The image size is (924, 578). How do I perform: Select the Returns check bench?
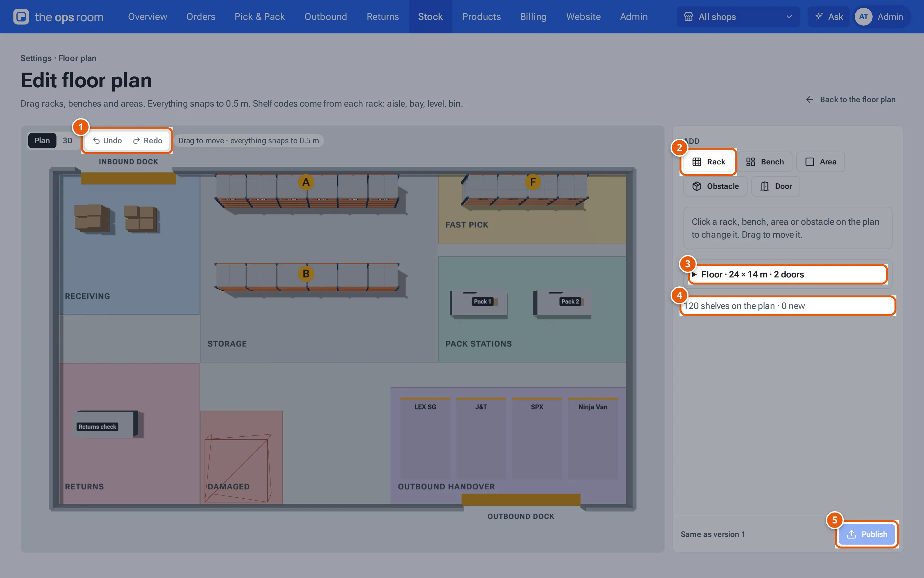(x=106, y=424)
